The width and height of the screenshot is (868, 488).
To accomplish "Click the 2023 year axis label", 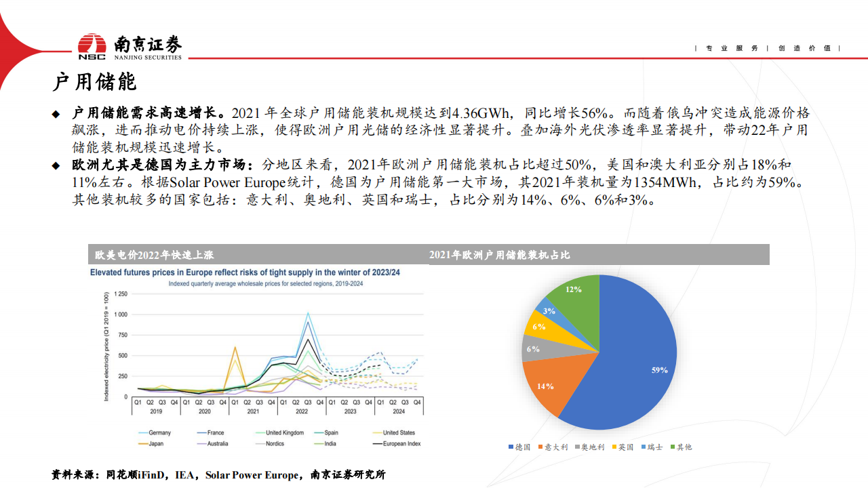I will coord(351,411).
